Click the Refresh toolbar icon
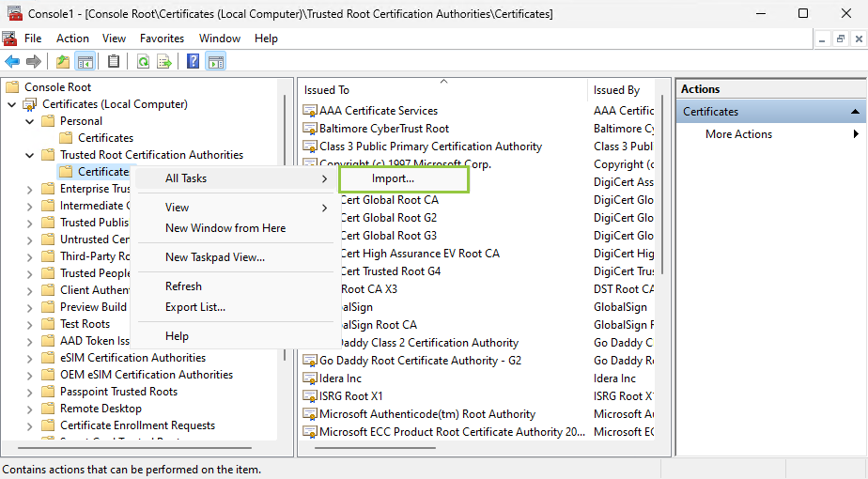Viewport: 868px width, 479px height. [143, 62]
